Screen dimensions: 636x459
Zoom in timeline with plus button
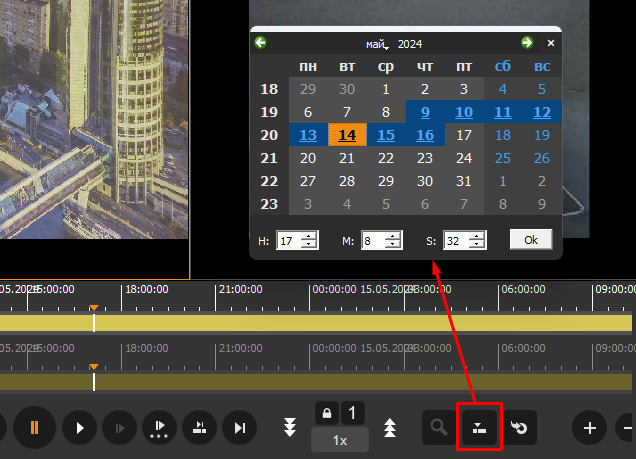pos(590,428)
